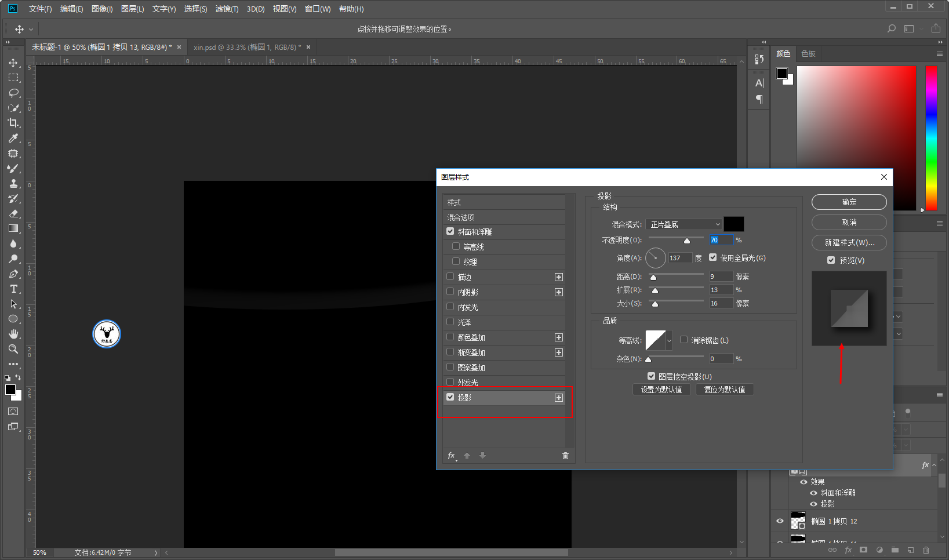Hide 斜面和浮雕 effect eye in Layers

coord(813,493)
